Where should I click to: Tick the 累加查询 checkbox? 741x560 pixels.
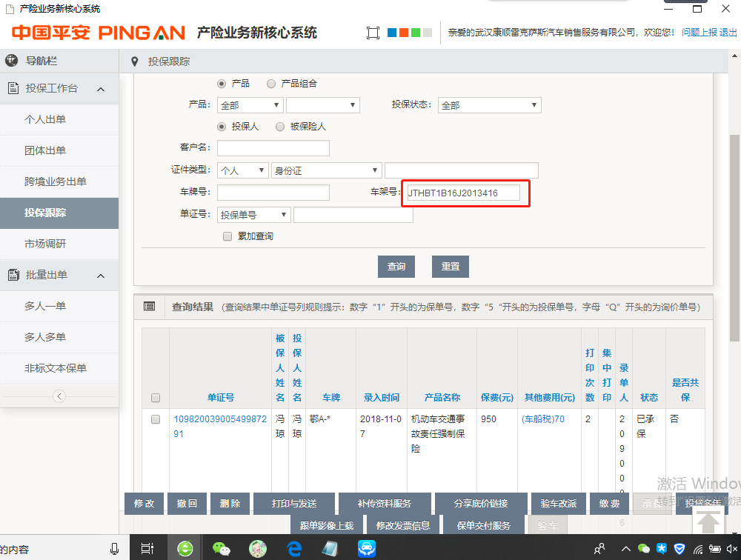click(x=227, y=236)
